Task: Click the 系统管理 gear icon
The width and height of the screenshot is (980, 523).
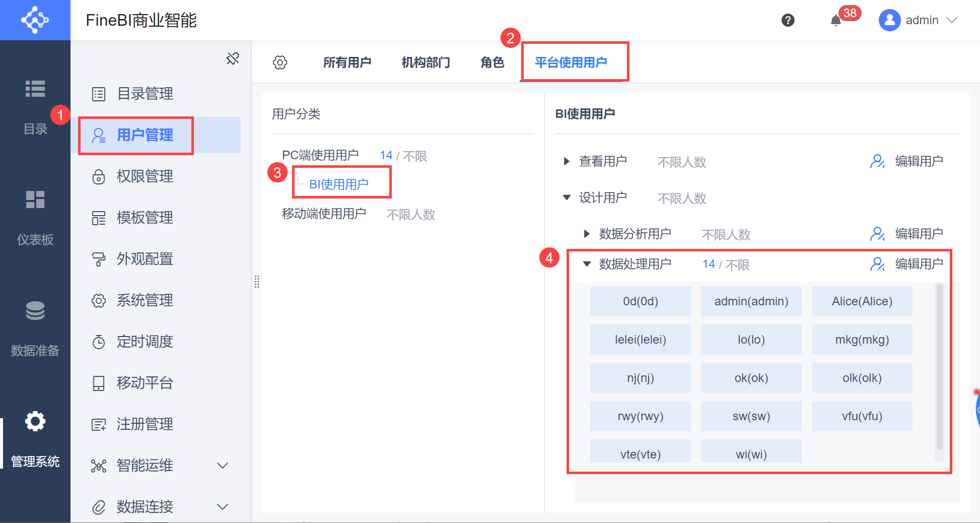Action: click(99, 301)
